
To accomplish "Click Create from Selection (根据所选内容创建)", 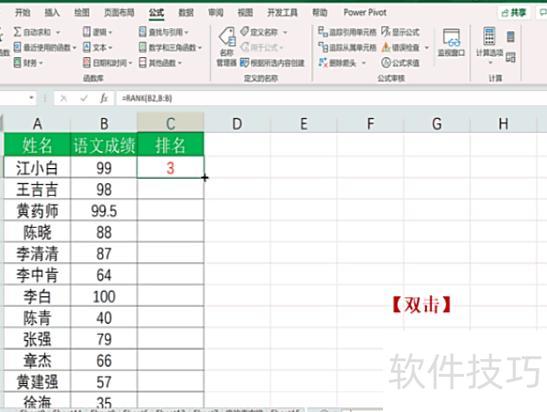I will point(272,63).
